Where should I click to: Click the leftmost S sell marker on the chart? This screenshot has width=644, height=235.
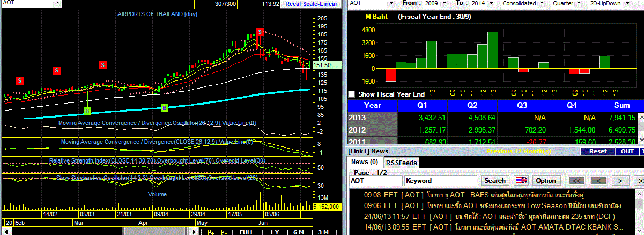point(20,80)
